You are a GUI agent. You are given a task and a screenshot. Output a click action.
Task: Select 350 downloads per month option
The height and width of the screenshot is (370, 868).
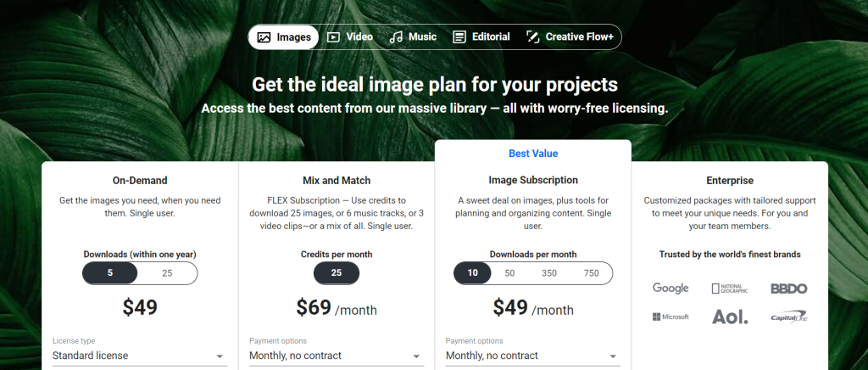[x=549, y=273]
